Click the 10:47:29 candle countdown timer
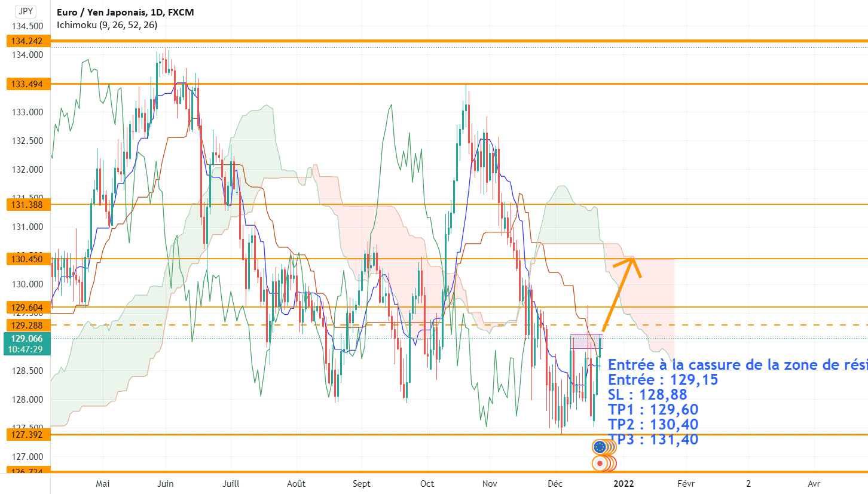 tap(26, 349)
